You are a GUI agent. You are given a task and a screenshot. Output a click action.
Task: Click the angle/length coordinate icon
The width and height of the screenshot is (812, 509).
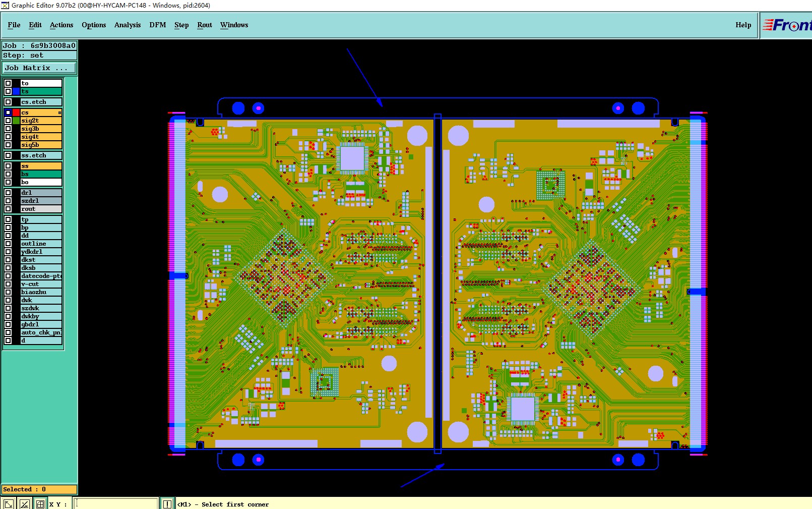pyautogui.click(x=24, y=503)
